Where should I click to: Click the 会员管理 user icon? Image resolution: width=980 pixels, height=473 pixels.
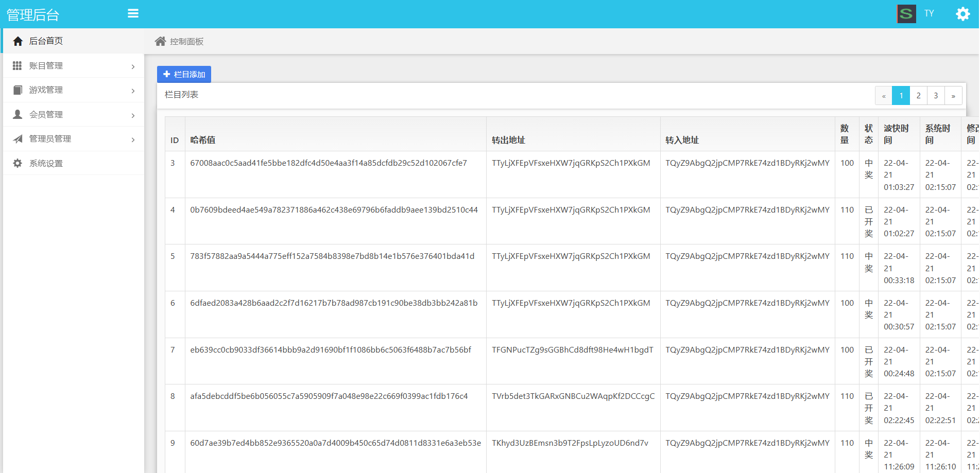coord(18,114)
